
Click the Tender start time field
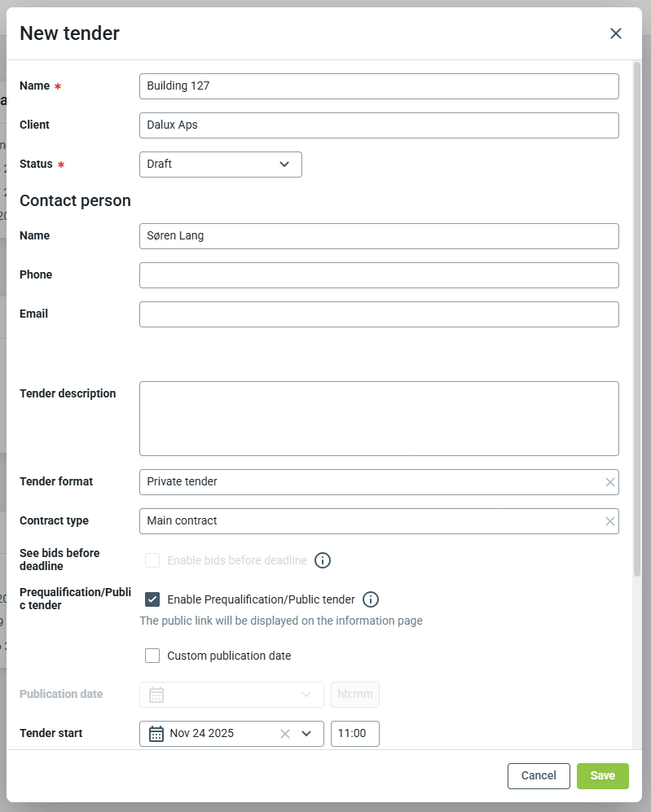point(354,734)
